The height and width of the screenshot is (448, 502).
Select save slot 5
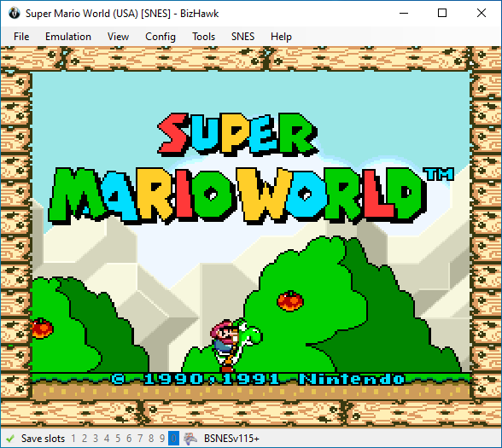pos(118,438)
